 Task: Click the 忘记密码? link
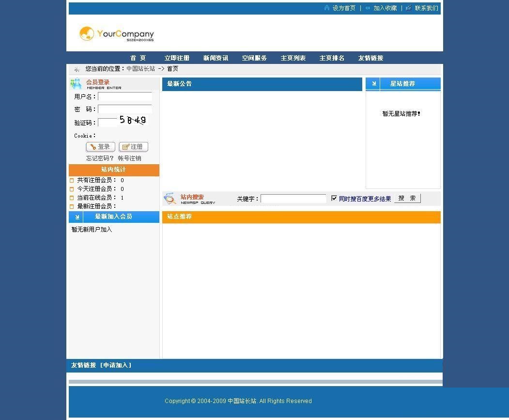point(100,158)
